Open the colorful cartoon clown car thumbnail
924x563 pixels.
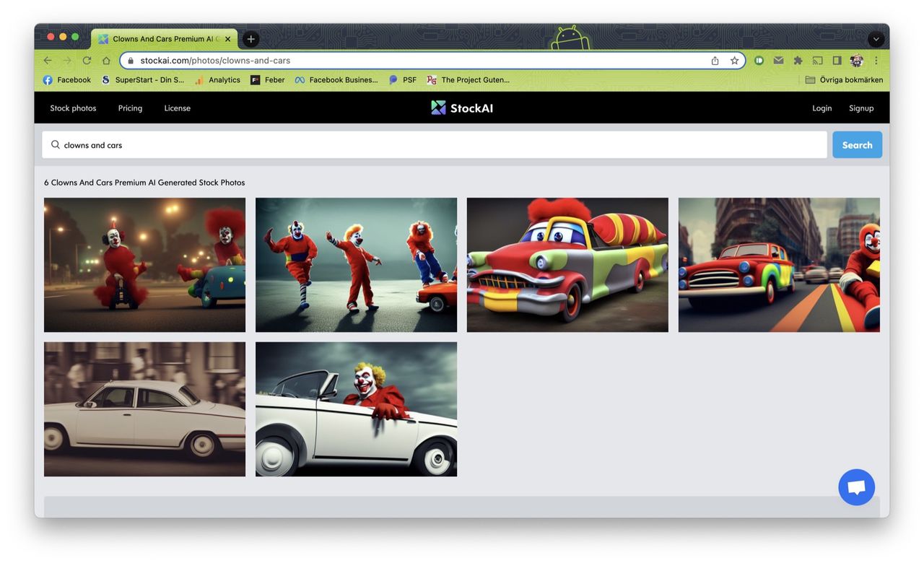567,265
